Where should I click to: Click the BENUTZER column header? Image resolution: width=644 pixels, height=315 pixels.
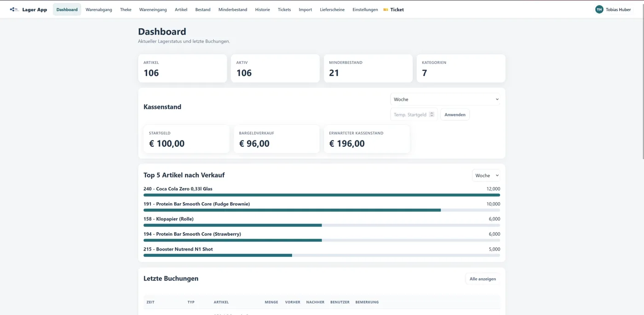pos(339,302)
